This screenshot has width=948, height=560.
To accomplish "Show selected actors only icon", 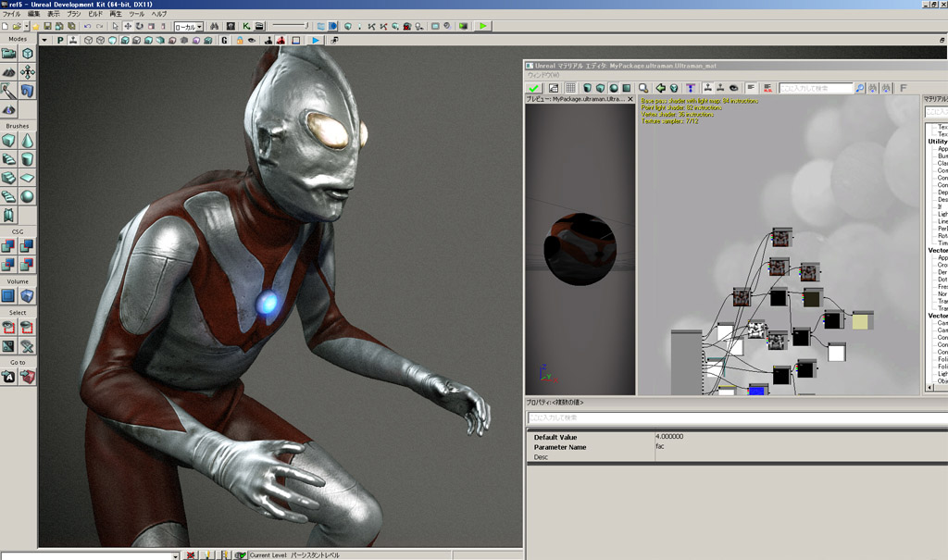I will coord(8,327).
